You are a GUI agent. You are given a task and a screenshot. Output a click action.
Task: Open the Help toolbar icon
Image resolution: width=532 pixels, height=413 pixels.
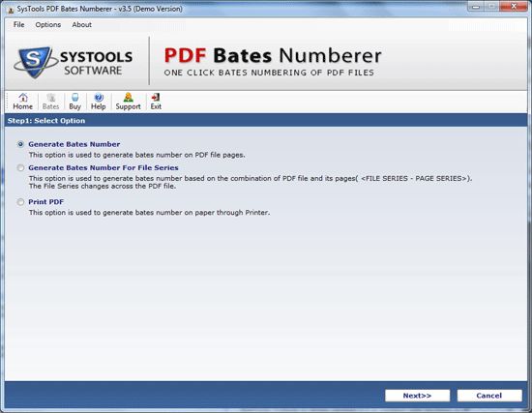tap(99, 102)
